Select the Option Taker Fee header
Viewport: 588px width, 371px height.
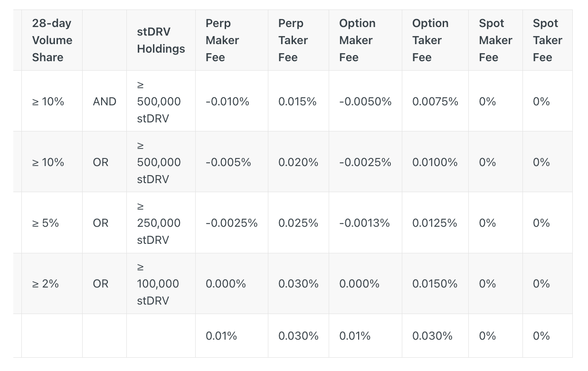click(436, 40)
